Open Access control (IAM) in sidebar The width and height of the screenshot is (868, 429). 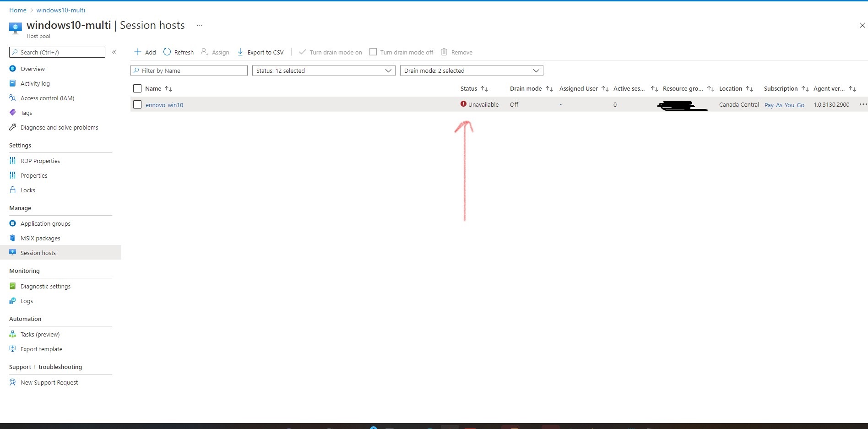coord(47,98)
